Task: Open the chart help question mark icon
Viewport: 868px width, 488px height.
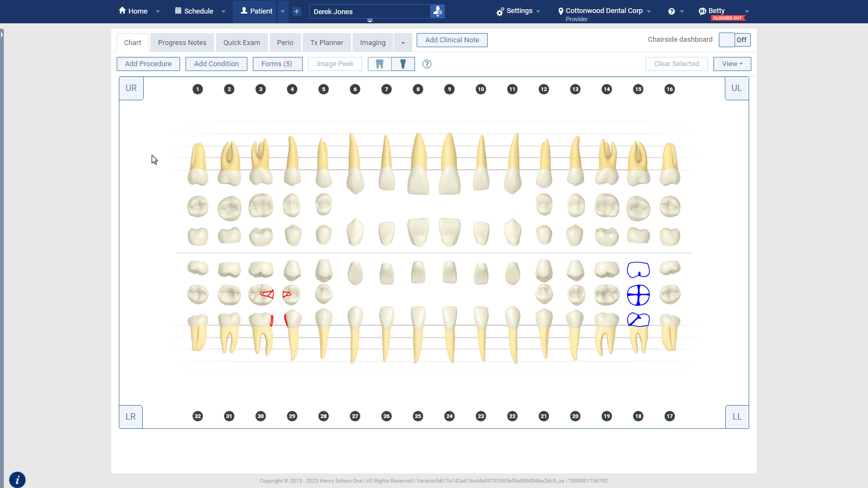Action: tap(427, 64)
